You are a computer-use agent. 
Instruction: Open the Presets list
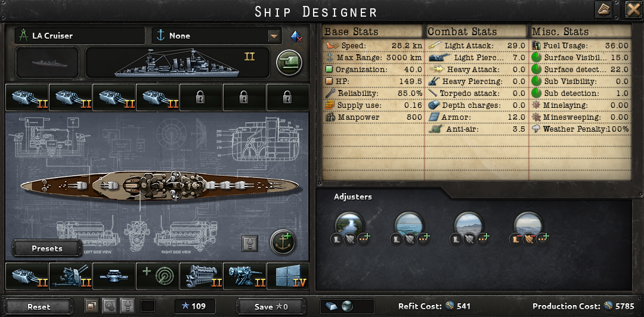(x=47, y=248)
